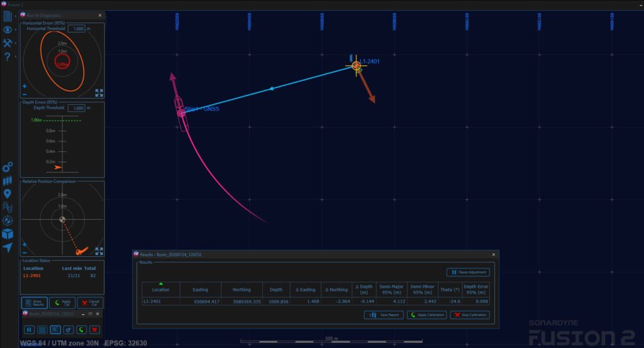
Task: Expand the arrow next to the document sidebar icon
Action: coord(16,16)
